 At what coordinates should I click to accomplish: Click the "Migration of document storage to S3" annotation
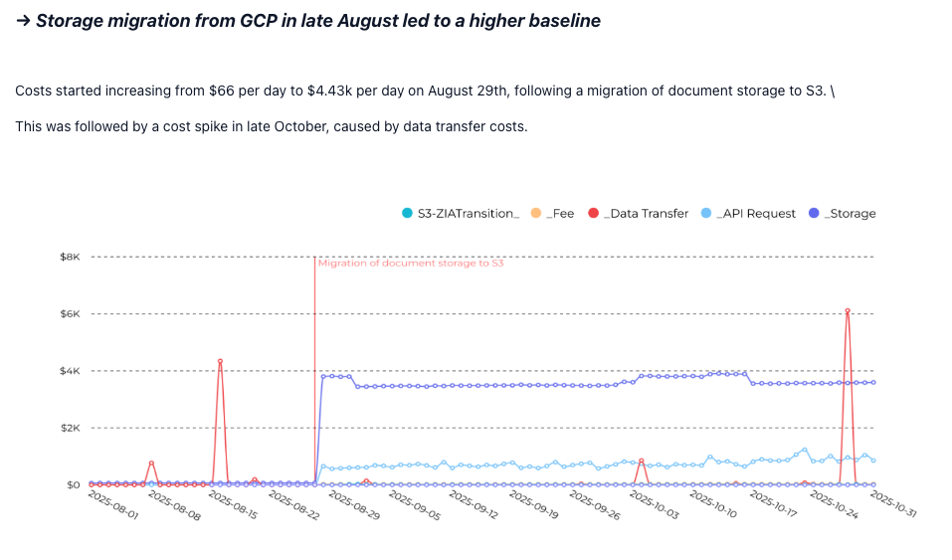(x=410, y=264)
